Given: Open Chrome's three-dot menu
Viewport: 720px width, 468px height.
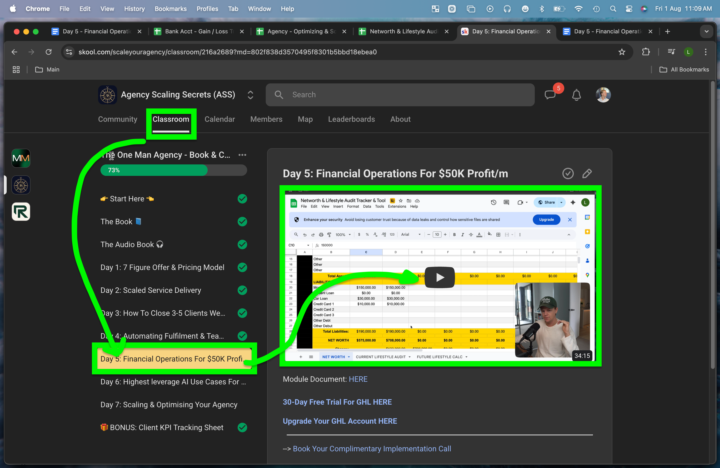Looking at the screenshot, I should (x=705, y=52).
